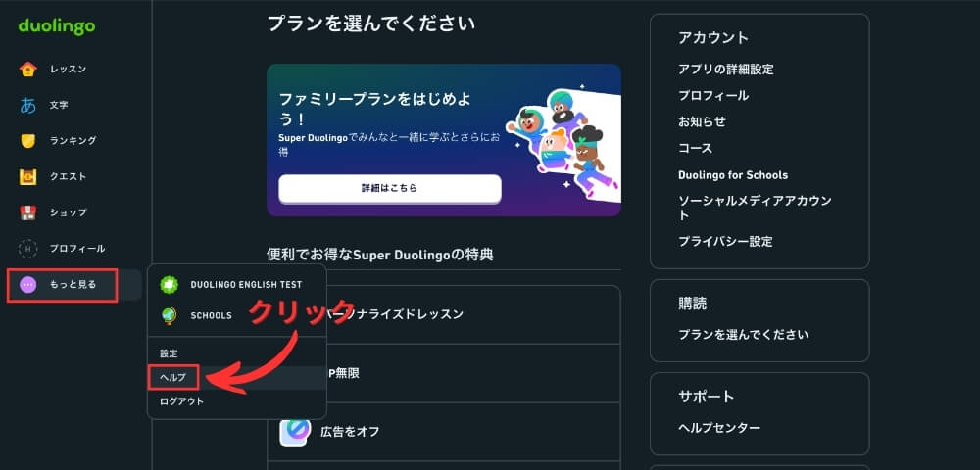The height and width of the screenshot is (470, 980).
Task: Open the ショップ store icon
Action: [28, 212]
